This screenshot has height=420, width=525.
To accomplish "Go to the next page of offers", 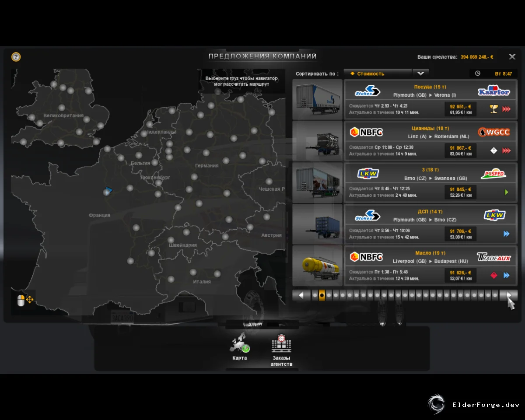I will click(x=508, y=295).
